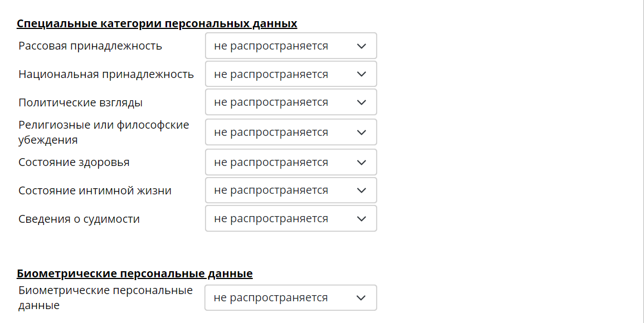Click the chevron arrow for Расовая принадлежность

pyautogui.click(x=361, y=46)
